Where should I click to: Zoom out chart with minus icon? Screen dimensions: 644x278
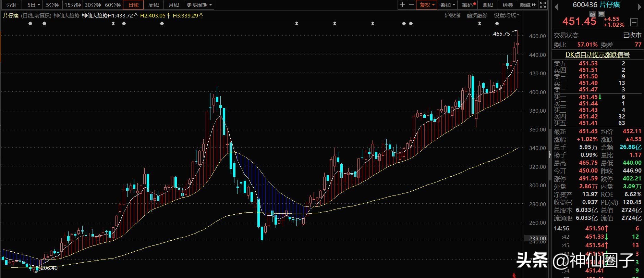pos(412,5)
